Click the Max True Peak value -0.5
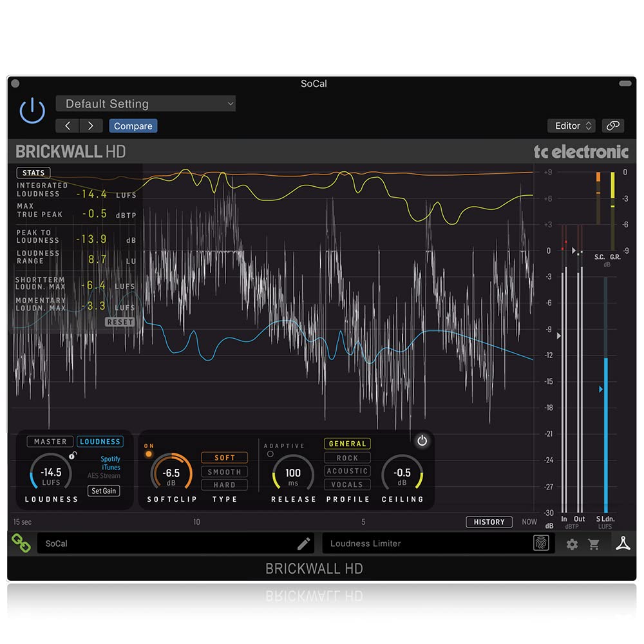The image size is (644, 644). click(x=95, y=214)
